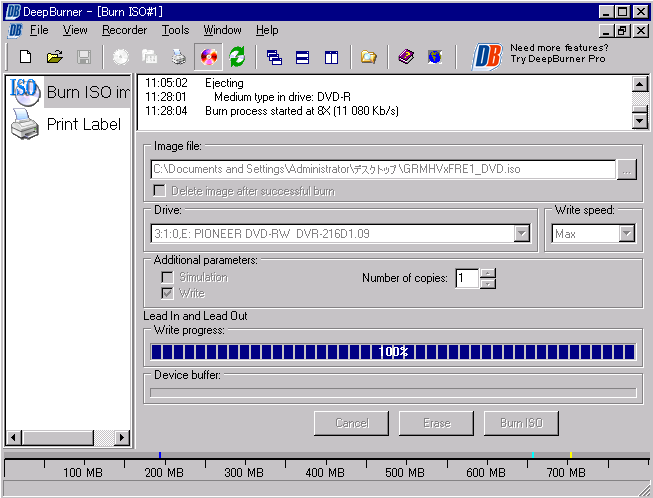Click the 'Lead In and Lead Out' status text
Viewport: 653px width, 498px height.
[195, 316]
